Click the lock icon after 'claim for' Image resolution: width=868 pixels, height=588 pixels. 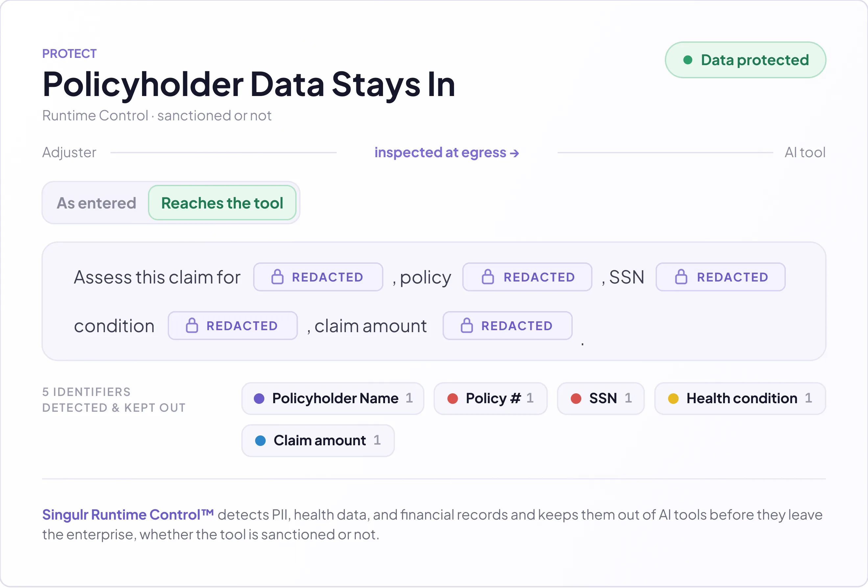coord(277,277)
